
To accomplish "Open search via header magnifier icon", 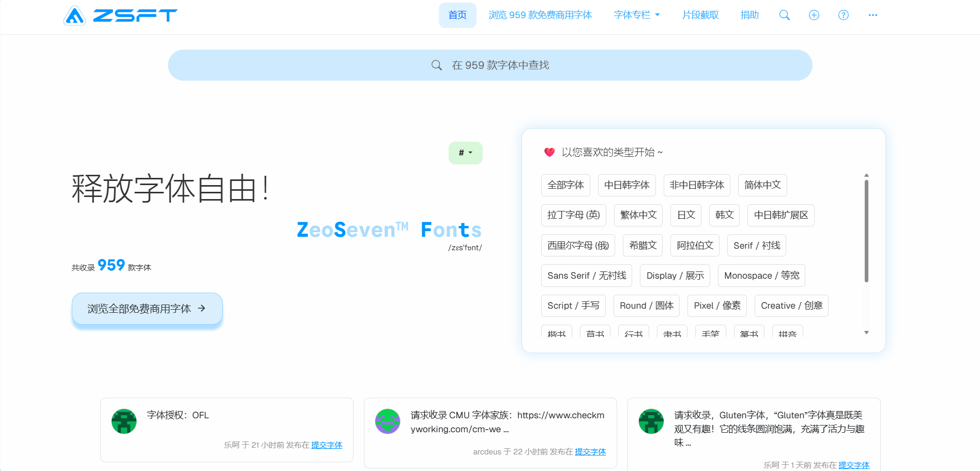I will click(784, 15).
